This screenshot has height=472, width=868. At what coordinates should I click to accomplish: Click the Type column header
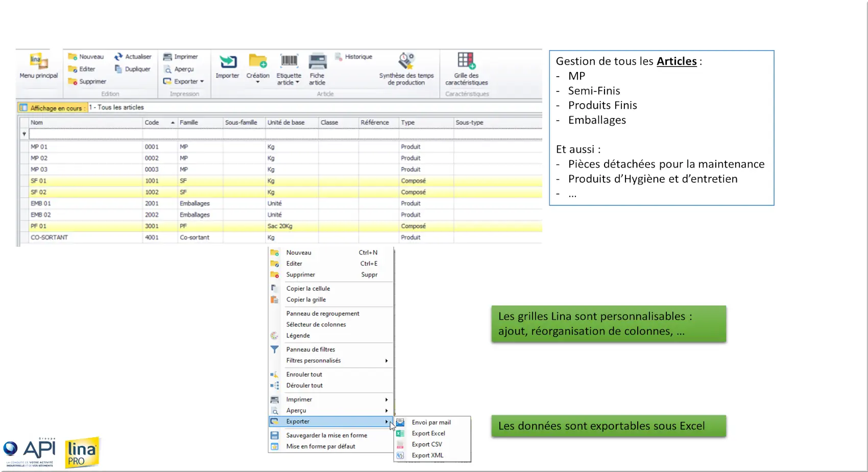coord(426,123)
